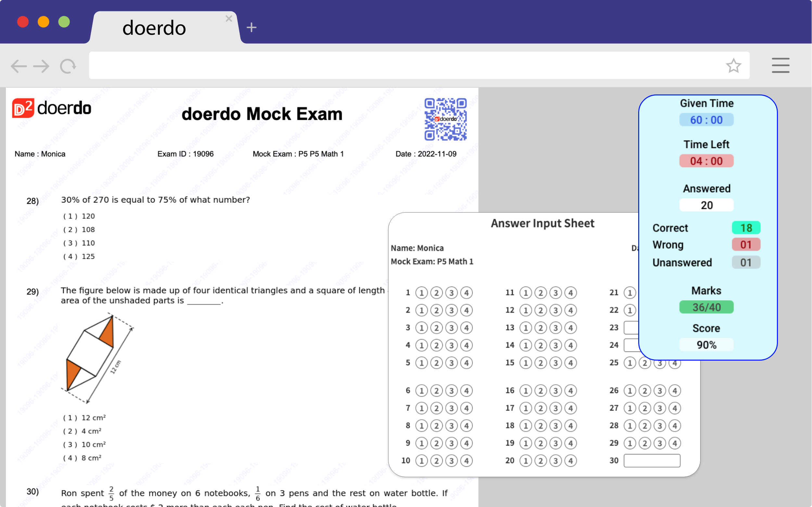This screenshot has width=812, height=507.
Task: Click the doerdo logo on the exam header
Action: click(x=52, y=108)
